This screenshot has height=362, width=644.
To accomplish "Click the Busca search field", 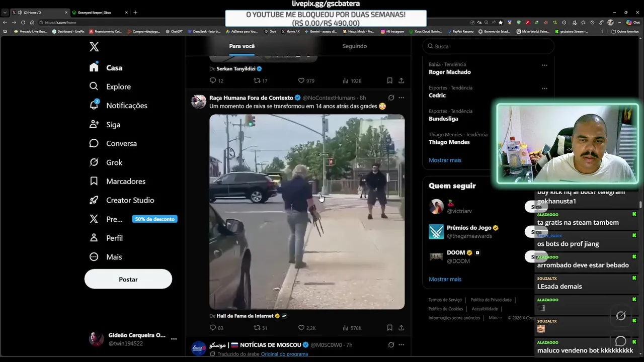I will (489, 46).
